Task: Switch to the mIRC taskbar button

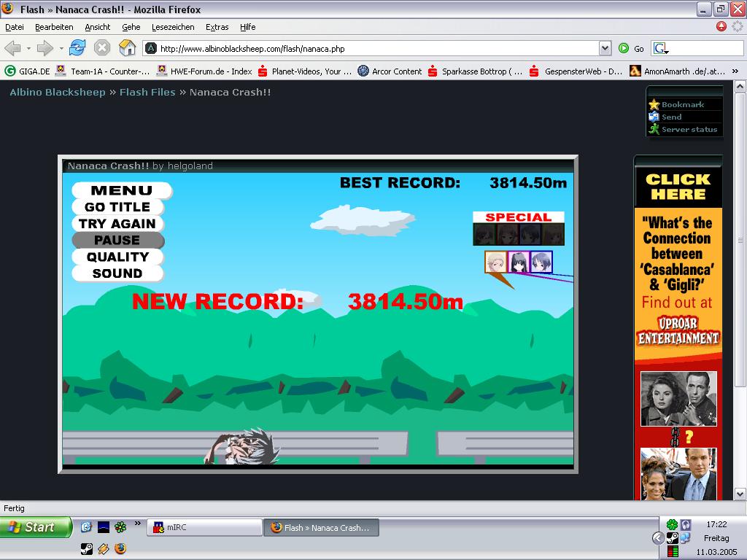Action: [x=204, y=528]
